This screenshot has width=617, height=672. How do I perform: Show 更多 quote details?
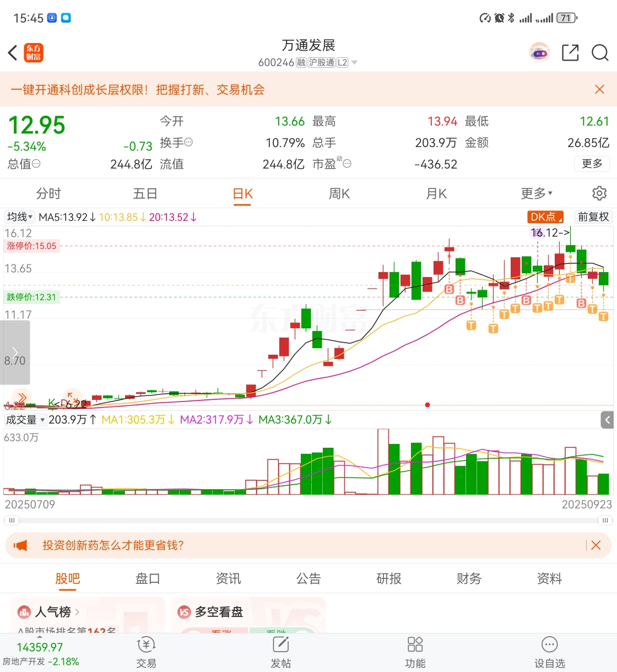coord(592,164)
